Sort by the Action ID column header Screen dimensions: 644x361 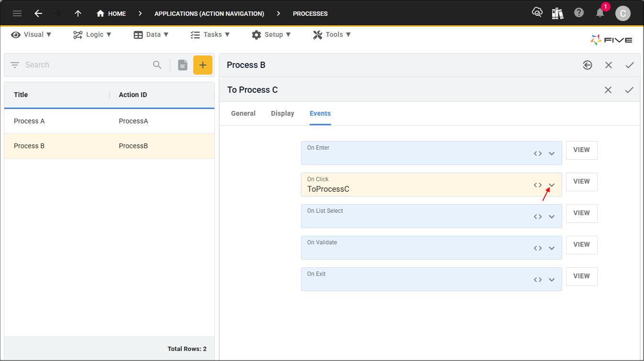(x=133, y=95)
